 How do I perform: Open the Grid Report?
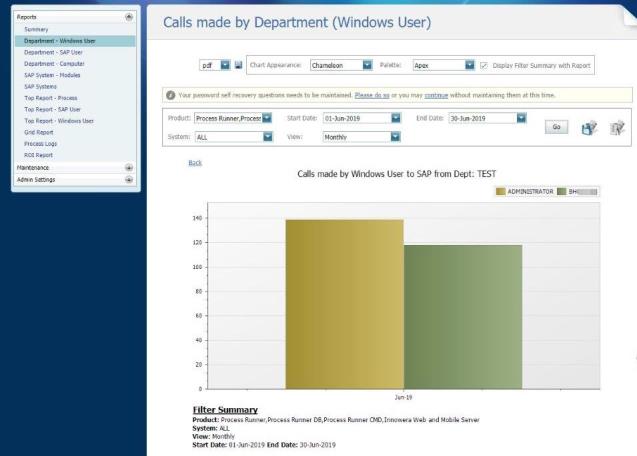click(x=39, y=132)
